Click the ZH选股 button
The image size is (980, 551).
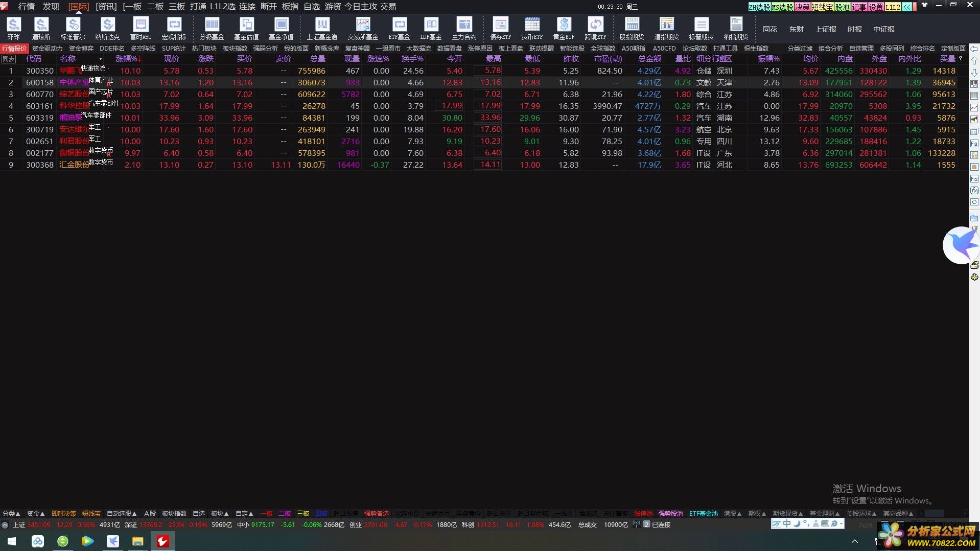(x=760, y=7)
